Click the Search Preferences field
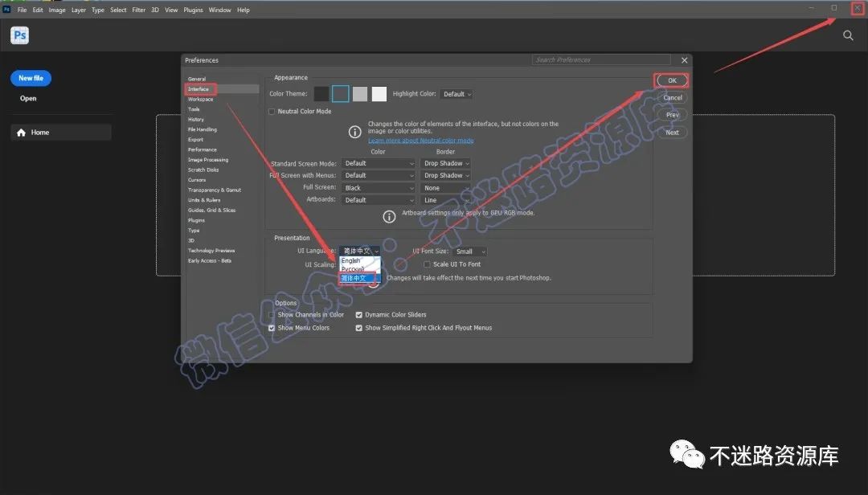Image resolution: width=868 pixels, height=495 pixels. coord(602,59)
